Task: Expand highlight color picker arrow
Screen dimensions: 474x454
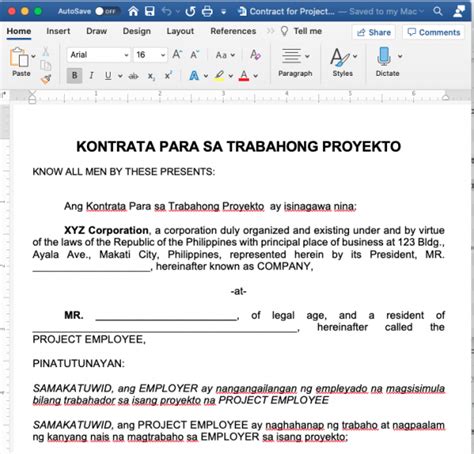Action: (x=231, y=76)
